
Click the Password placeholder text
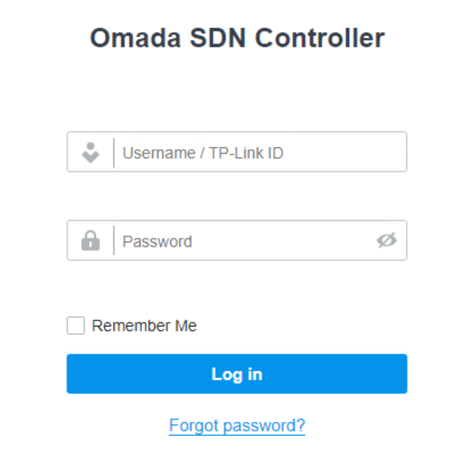pyautogui.click(x=157, y=242)
